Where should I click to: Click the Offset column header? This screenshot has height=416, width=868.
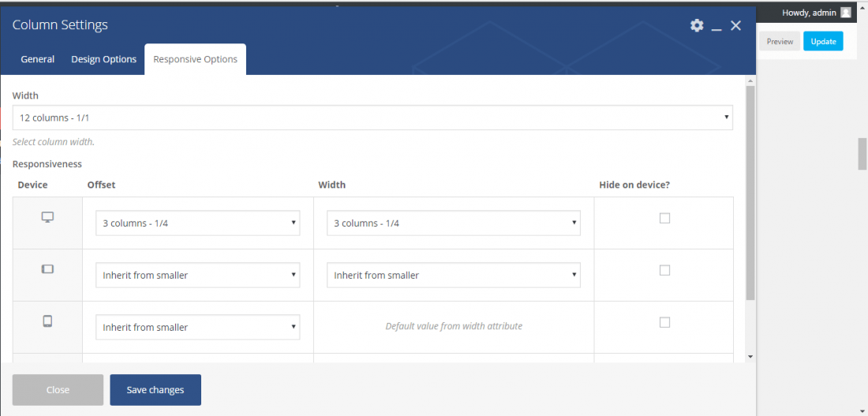(x=101, y=185)
